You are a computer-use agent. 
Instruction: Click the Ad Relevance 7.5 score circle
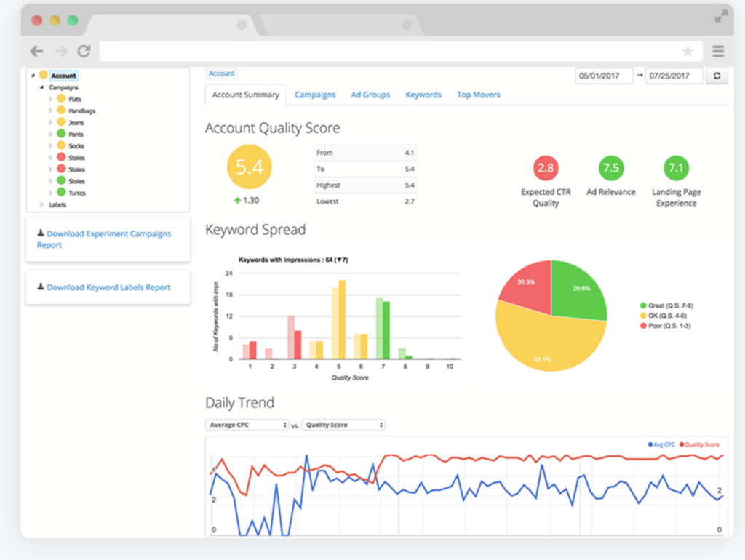tap(611, 167)
